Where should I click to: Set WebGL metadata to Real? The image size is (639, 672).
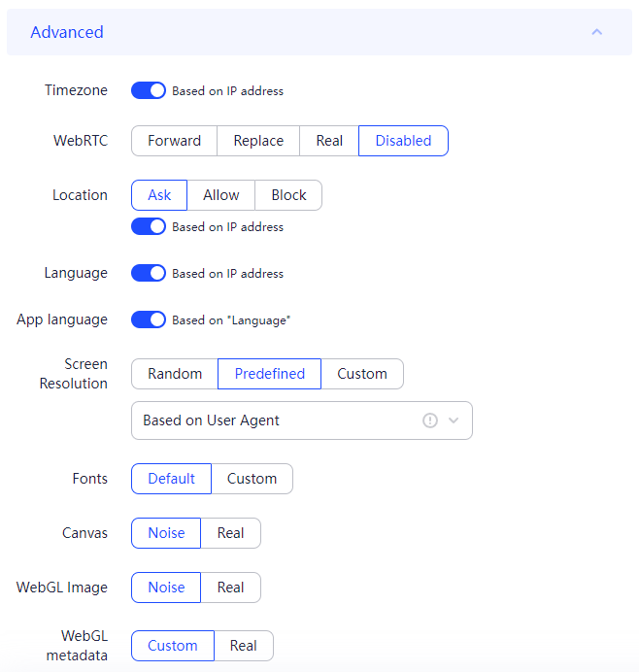coord(244,646)
